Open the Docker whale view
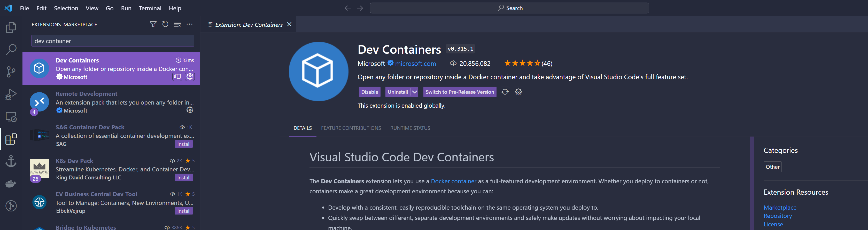Screen dimensions: 868x230 [11, 184]
